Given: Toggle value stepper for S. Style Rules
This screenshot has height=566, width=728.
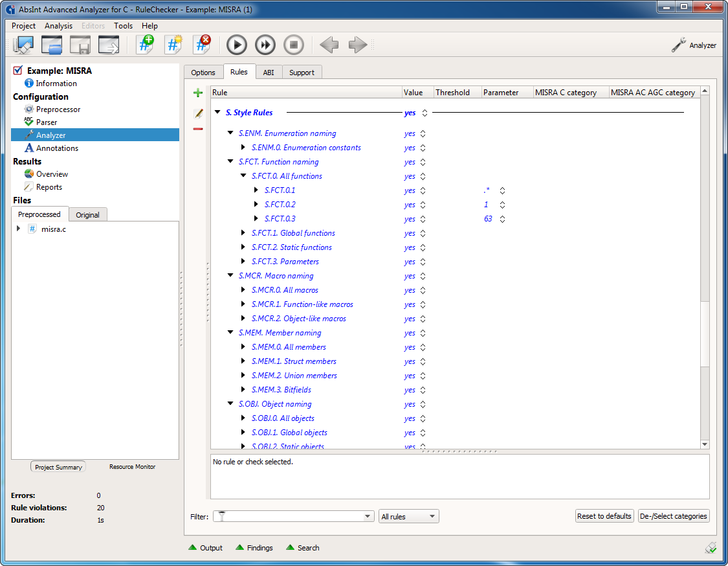Looking at the screenshot, I should click(x=425, y=113).
